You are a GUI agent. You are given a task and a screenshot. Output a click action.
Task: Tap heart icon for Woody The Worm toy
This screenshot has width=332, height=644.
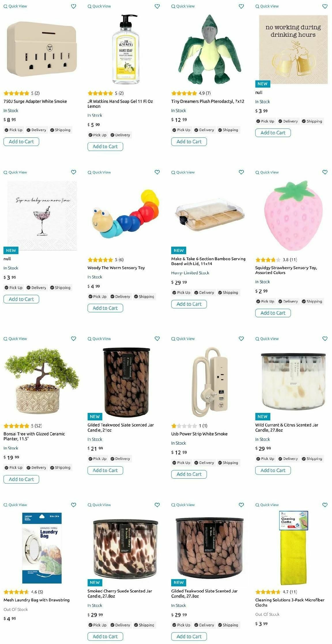(x=157, y=172)
